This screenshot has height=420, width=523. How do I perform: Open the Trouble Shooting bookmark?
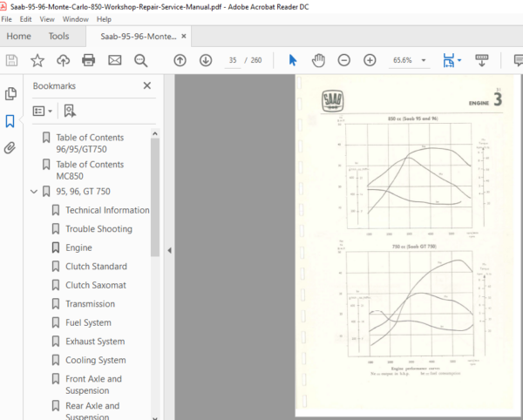click(x=98, y=229)
